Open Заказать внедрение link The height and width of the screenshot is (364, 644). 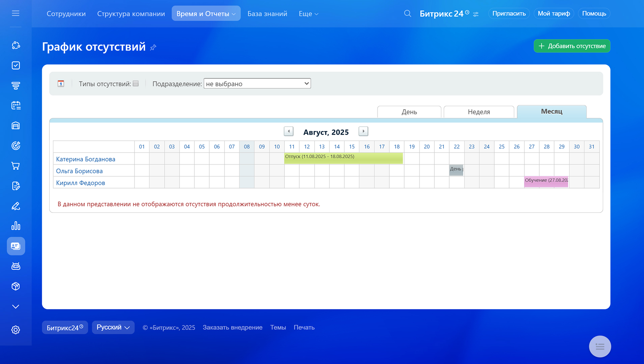[232, 327]
